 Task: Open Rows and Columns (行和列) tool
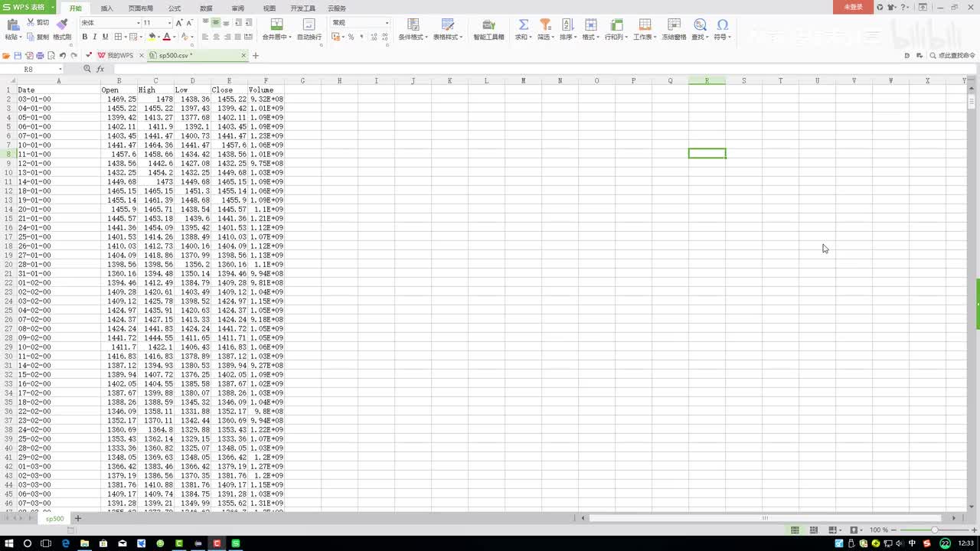pos(616,29)
